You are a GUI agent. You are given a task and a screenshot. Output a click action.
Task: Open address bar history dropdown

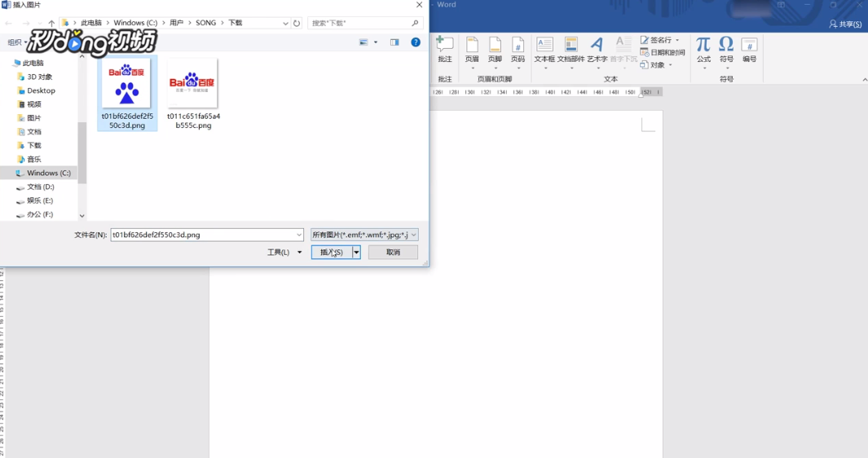[x=285, y=23]
